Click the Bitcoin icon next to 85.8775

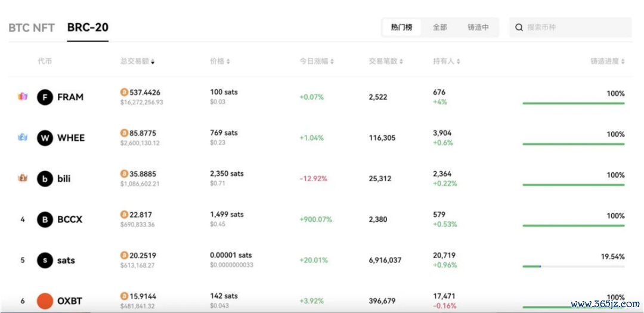pyautogui.click(x=124, y=133)
